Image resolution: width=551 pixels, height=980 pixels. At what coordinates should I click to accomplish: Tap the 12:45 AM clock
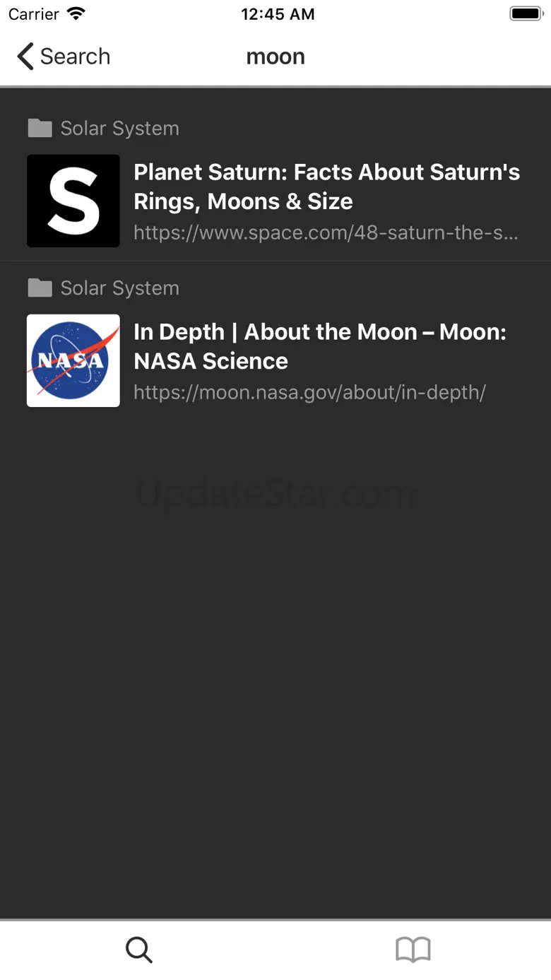coord(277,14)
